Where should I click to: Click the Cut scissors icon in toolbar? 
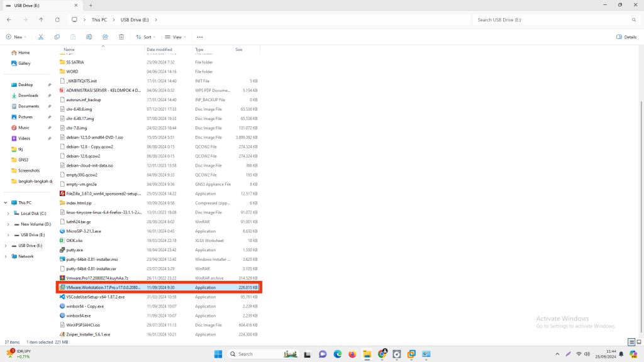pyautogui.click(x=41, y=37)
